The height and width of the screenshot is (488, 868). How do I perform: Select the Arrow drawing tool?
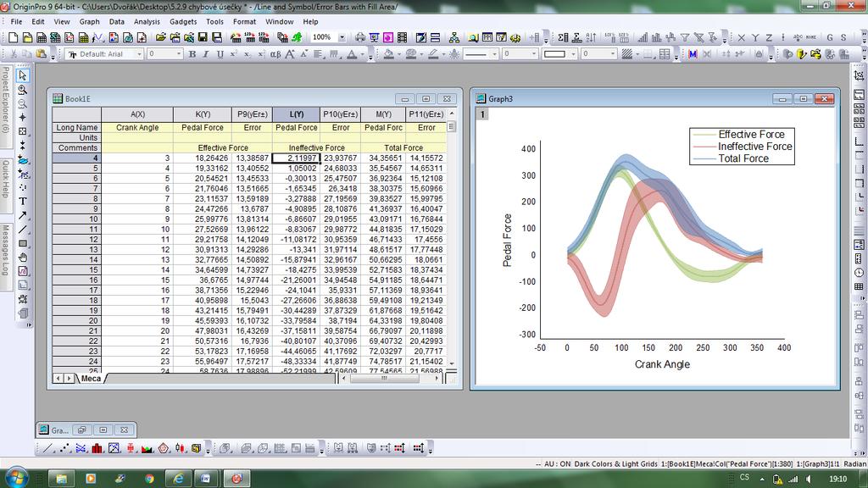point(23,215)
